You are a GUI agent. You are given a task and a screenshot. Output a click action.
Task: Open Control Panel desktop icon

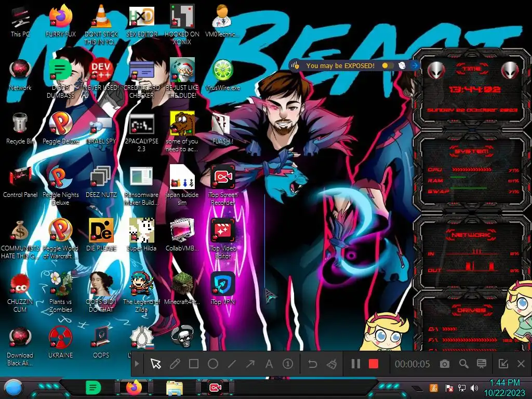point(20,182)
